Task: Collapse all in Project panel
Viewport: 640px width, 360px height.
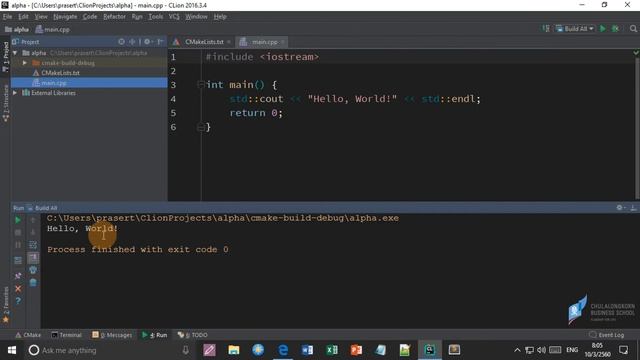Action: tap(132, 42)
